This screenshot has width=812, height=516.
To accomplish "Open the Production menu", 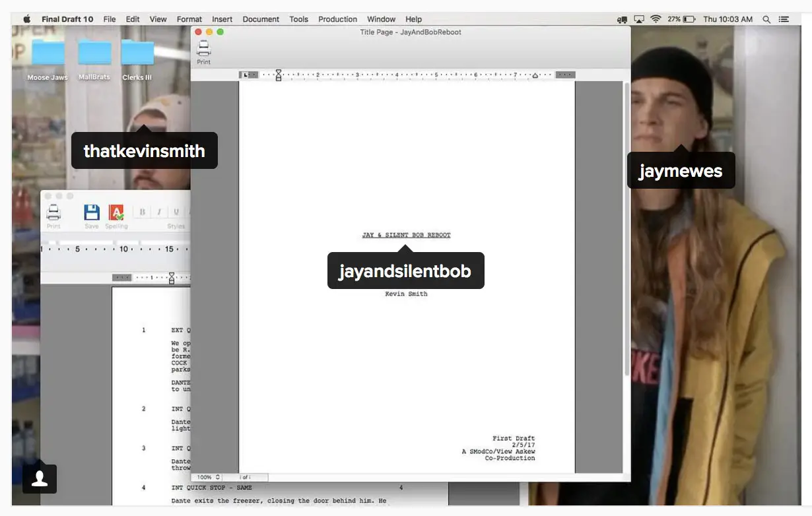I will (x=337, y=19).
